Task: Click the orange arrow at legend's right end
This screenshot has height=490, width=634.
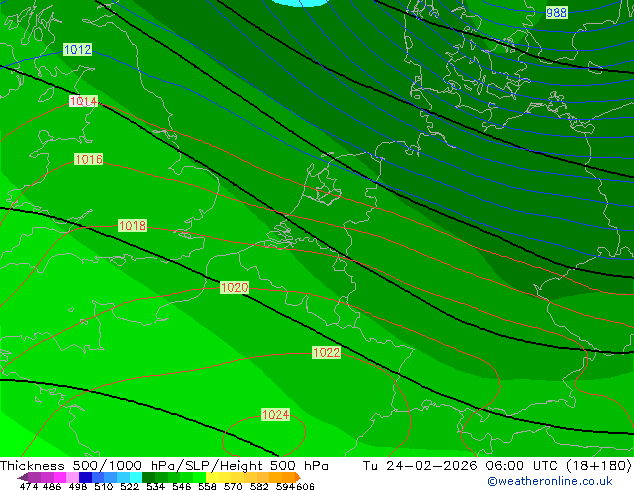Action: pyautogui.click(x=298, y=477)
